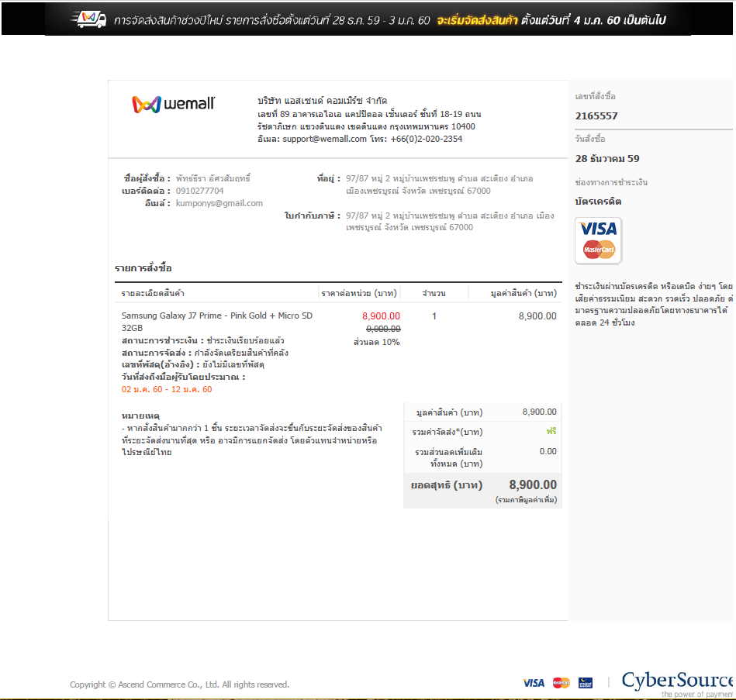Click the CyberSource logo
The image size is (736, 700).
coord(677,684)
